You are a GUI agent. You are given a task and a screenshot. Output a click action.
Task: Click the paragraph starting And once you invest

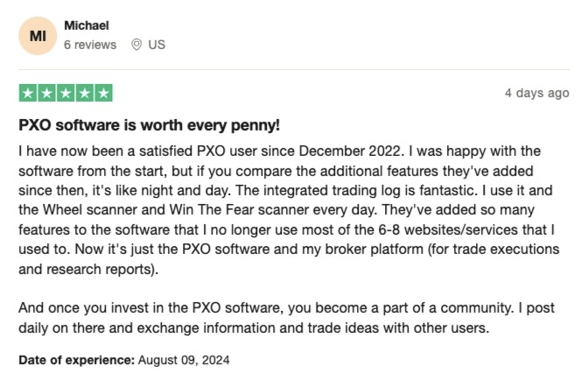[286, 318]
